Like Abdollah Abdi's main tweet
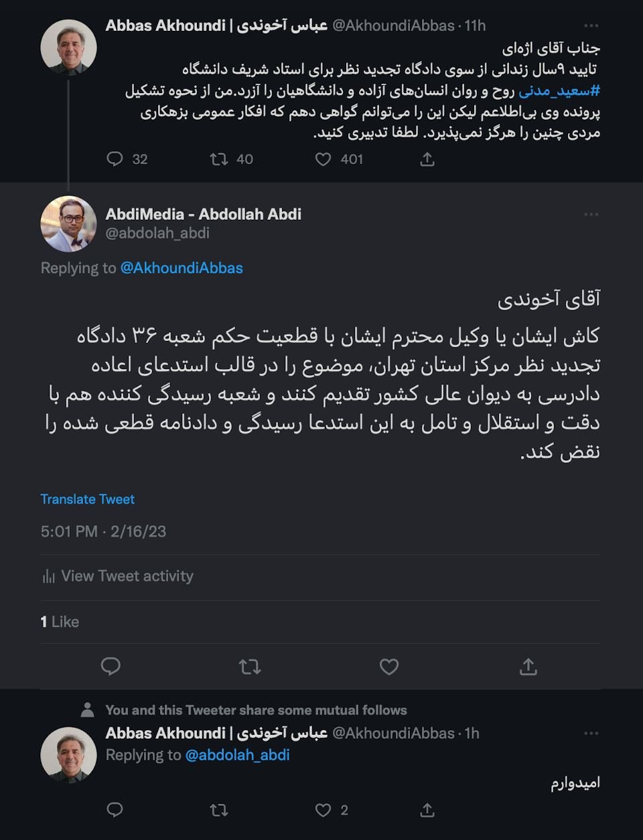643x840 pixels. 389,667
